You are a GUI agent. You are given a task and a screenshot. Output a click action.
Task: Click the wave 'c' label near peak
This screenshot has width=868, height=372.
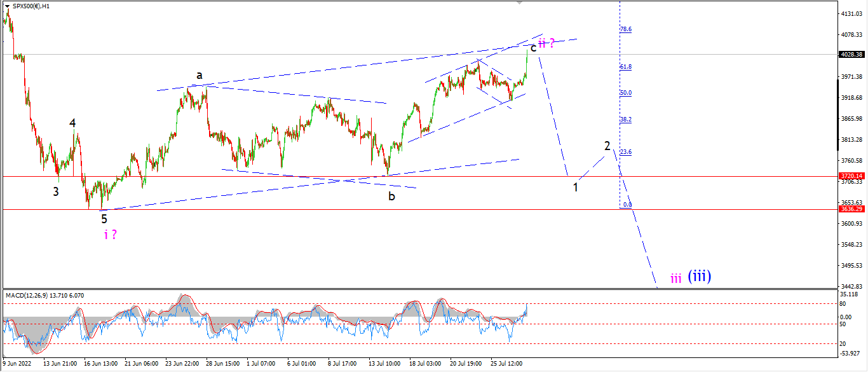point(533,48)
